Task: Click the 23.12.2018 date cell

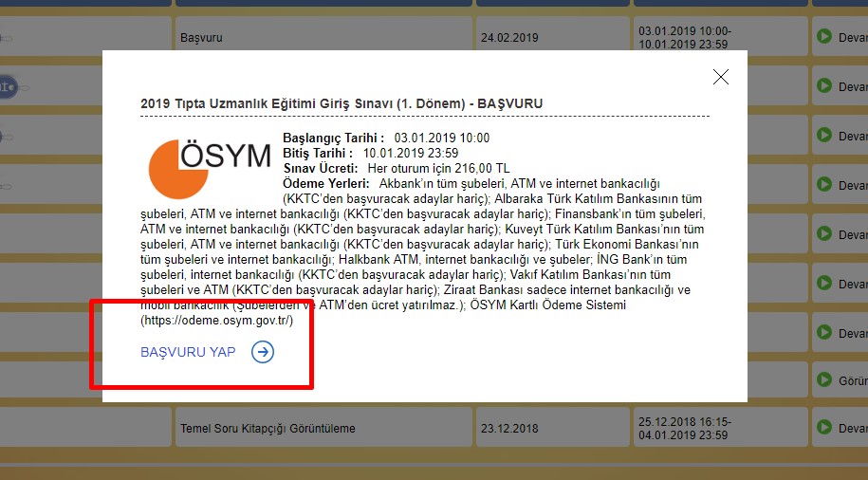Action: [x=509, y=429]
